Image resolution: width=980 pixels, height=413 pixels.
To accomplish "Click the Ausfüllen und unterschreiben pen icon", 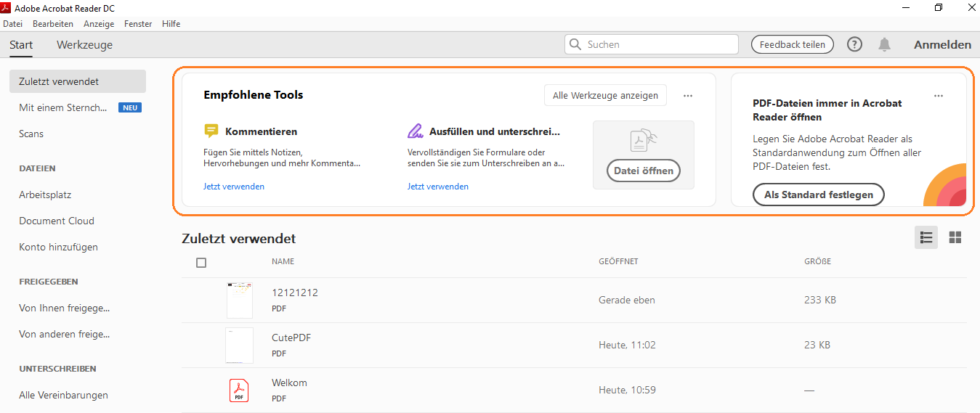I will pos(415,131).
